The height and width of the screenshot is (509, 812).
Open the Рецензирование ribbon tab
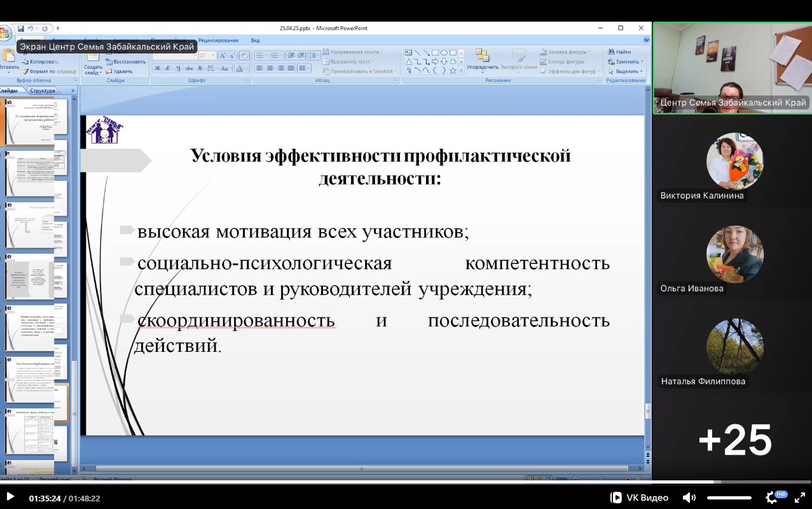[218, 40]
